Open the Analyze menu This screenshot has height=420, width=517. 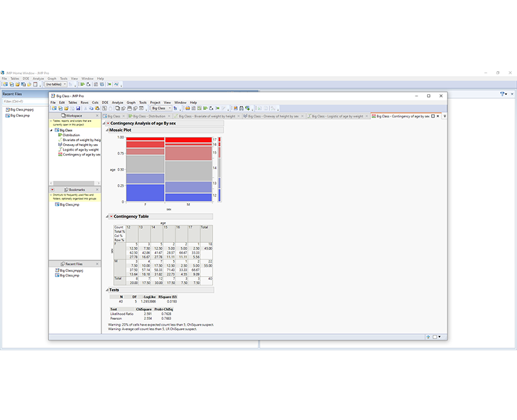pos(116,102)
